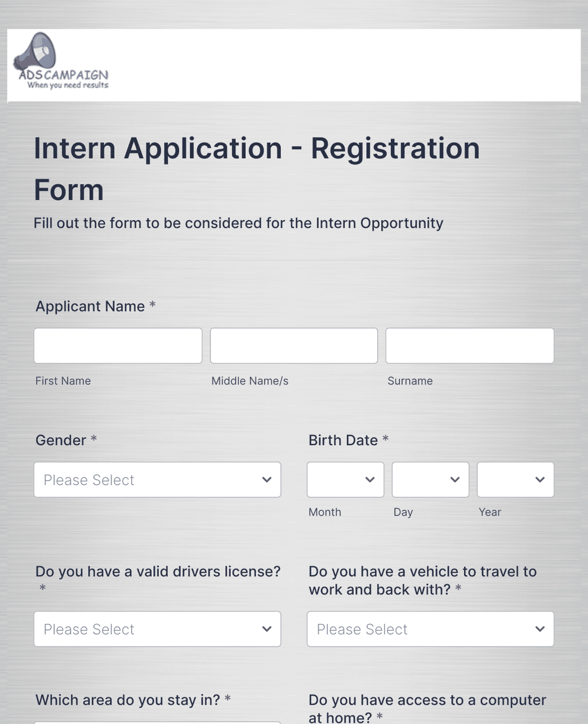Open the birth Year dropdown
This screenshot has width=588, height=724.
tap(515, 479)
